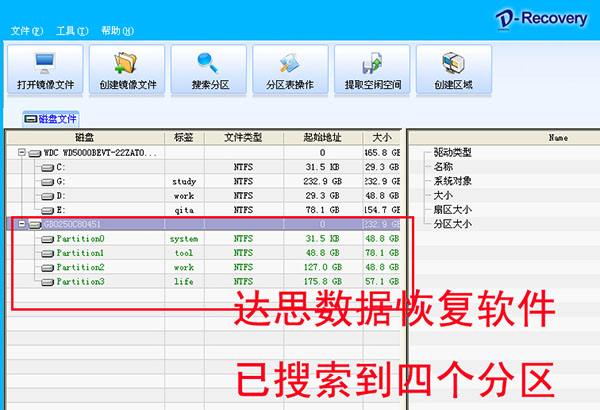Click the 文件类型 column header

tap(244, 137)
